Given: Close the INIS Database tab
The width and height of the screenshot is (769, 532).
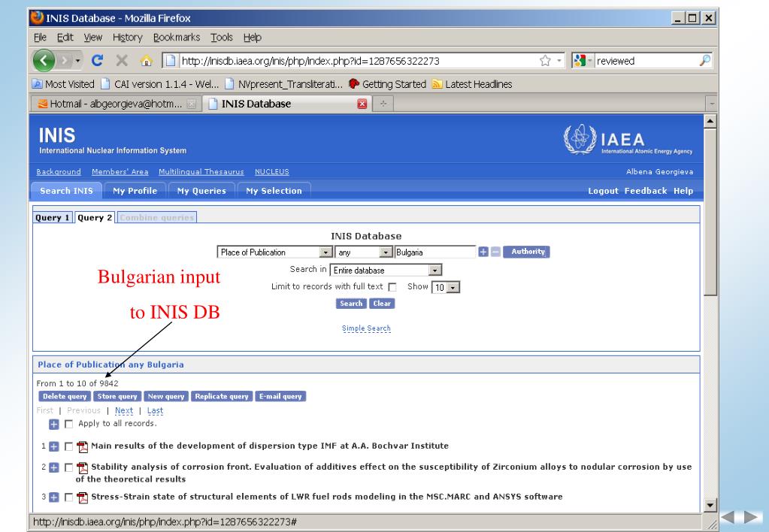Looking at the screenshot, I should coord(362,104).
